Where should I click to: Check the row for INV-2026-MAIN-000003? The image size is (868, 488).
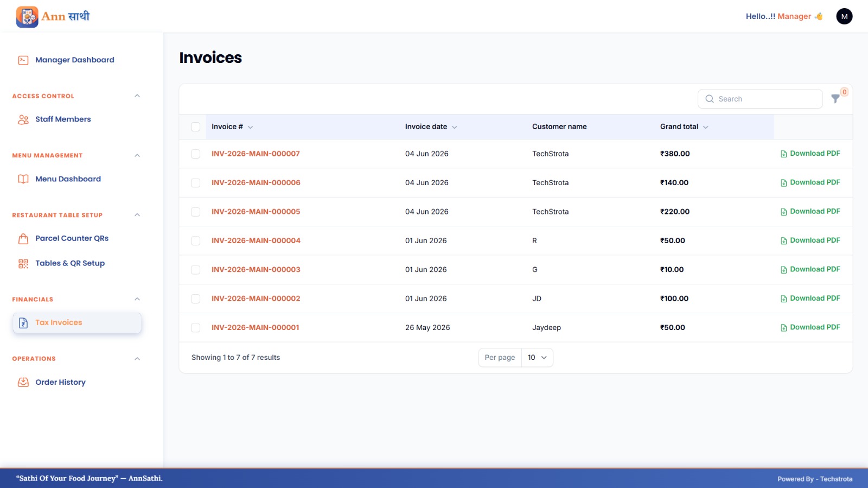(196, 270)
